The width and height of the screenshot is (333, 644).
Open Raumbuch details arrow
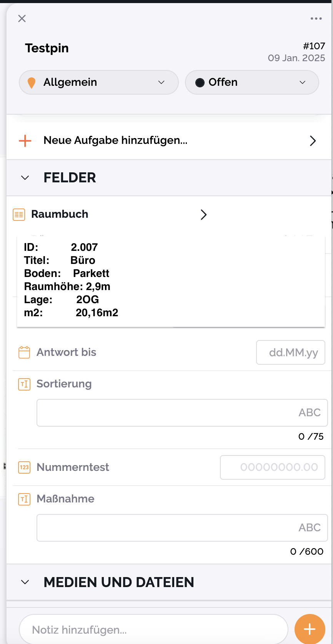(204, 214)
